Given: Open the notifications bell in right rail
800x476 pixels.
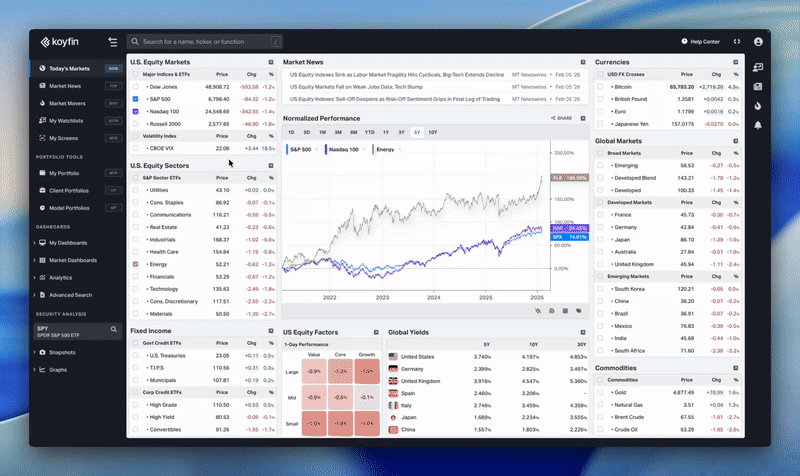Looking at the screenshot, I should tap(758, 125).
